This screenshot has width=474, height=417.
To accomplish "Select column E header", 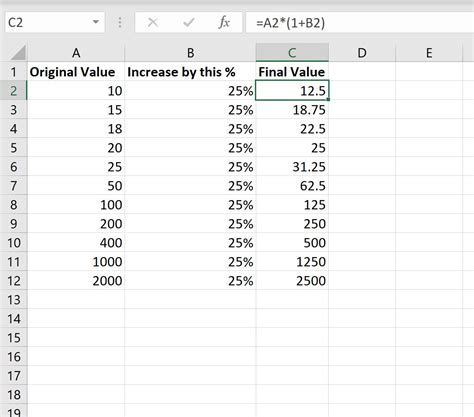I will (429, 53).
